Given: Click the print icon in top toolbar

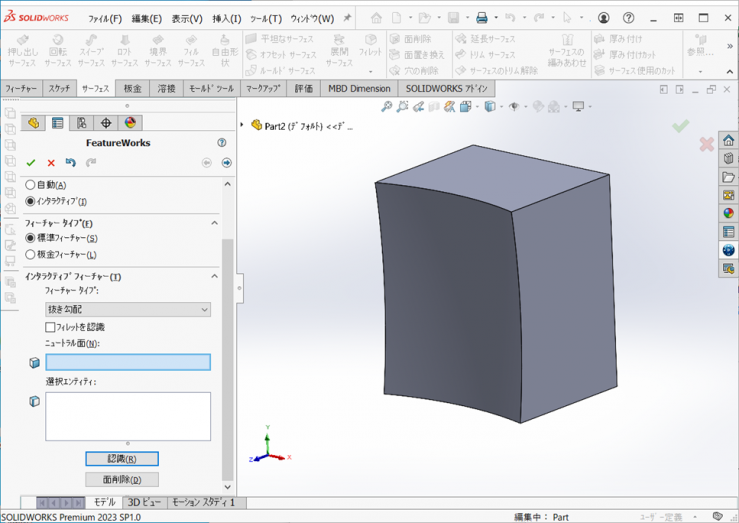Looking at the screenshot, I should pyautogui.click(x=482, y=18).
